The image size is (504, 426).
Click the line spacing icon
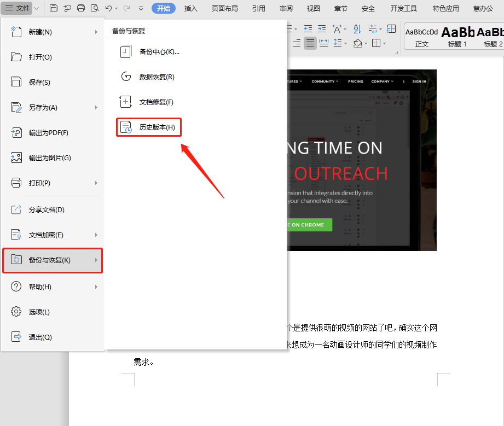pyautogui.click(x=338, y=43)
